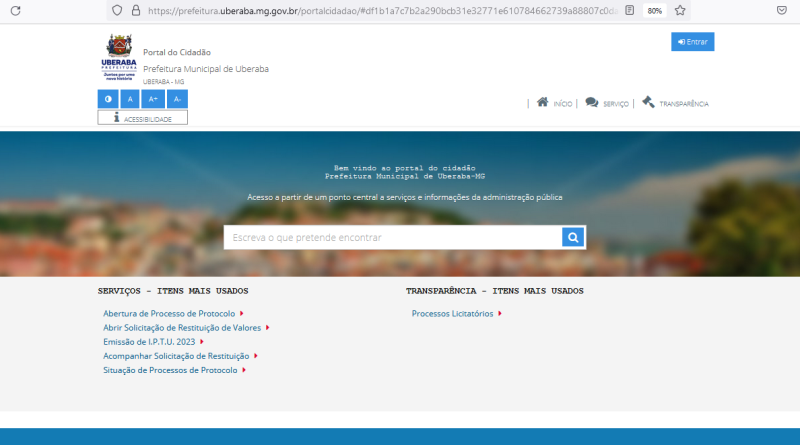The image size is (800, 445).
Task: Open the Acessibilidade info button
Action: tap(142, 118)
